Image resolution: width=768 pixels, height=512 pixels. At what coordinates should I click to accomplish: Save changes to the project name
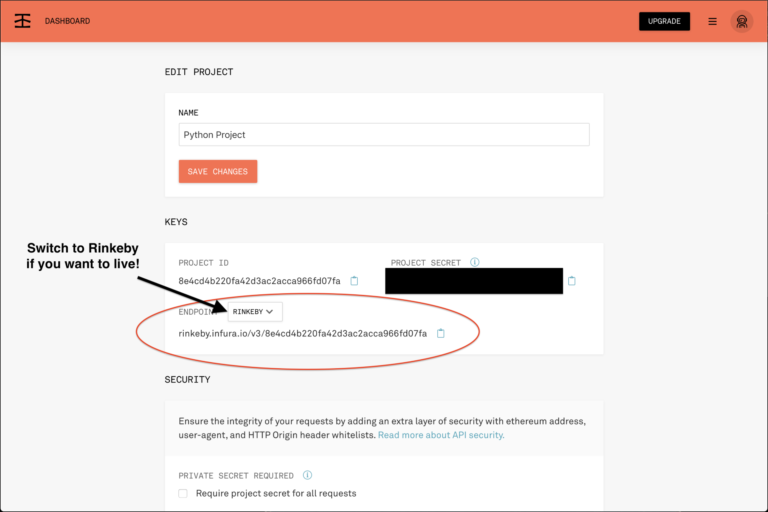(x=217, y=171)
